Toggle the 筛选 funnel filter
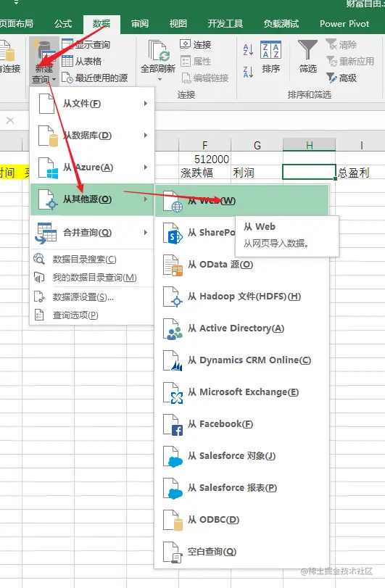385x588 pixels. (307, 50)
